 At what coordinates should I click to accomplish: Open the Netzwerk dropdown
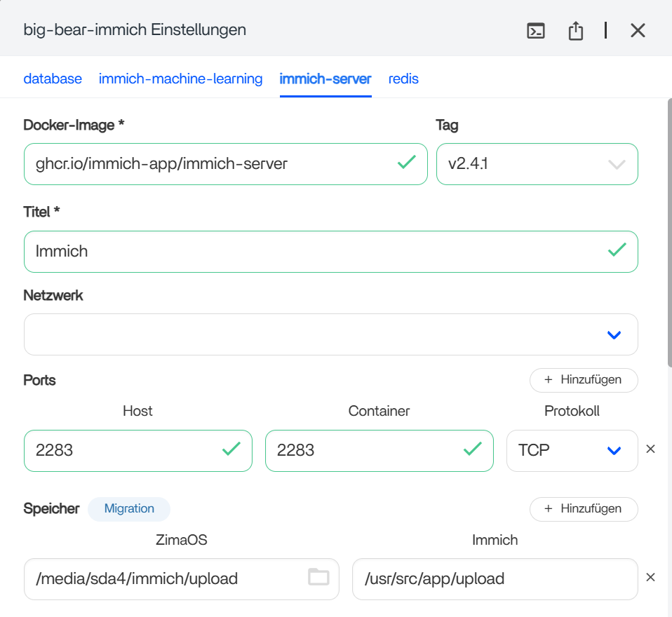[x=614, y=335]
